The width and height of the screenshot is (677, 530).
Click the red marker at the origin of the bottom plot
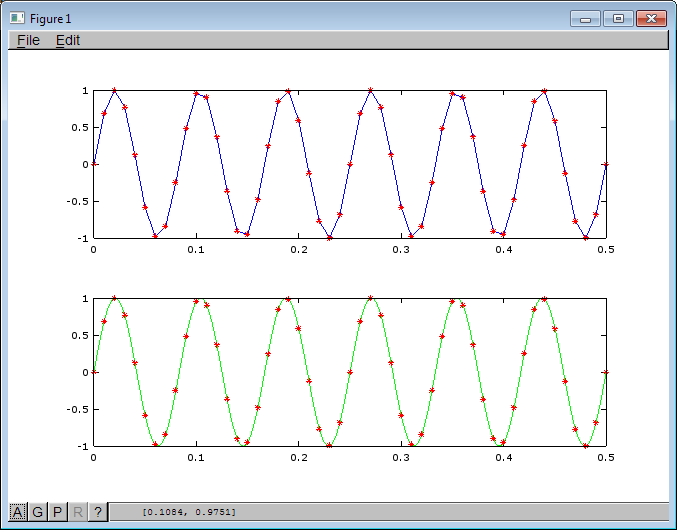pos(94,372)
